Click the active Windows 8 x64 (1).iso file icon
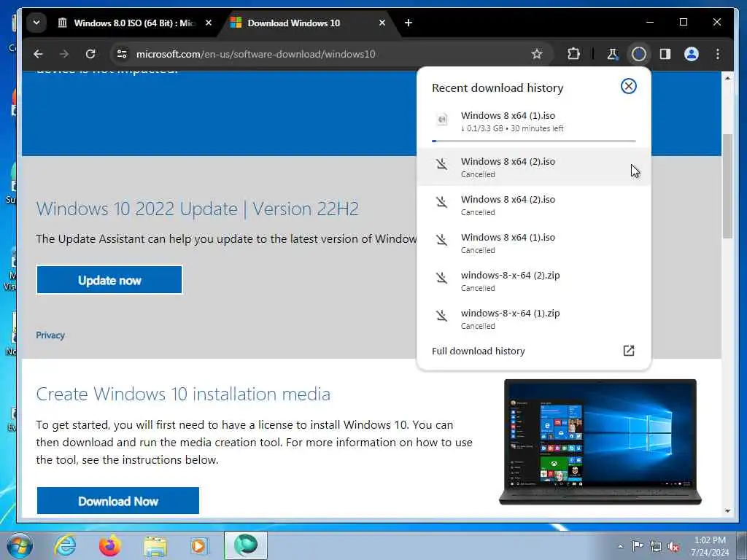 point(442,119)
